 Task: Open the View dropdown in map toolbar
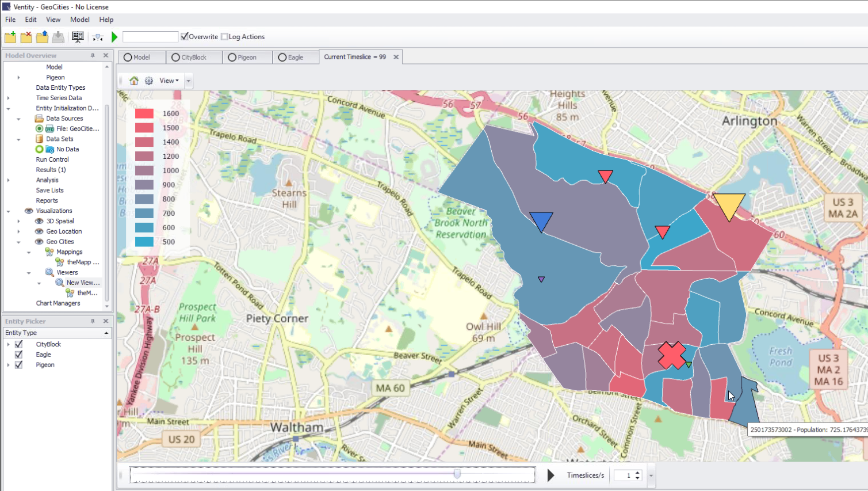[169, 81]
